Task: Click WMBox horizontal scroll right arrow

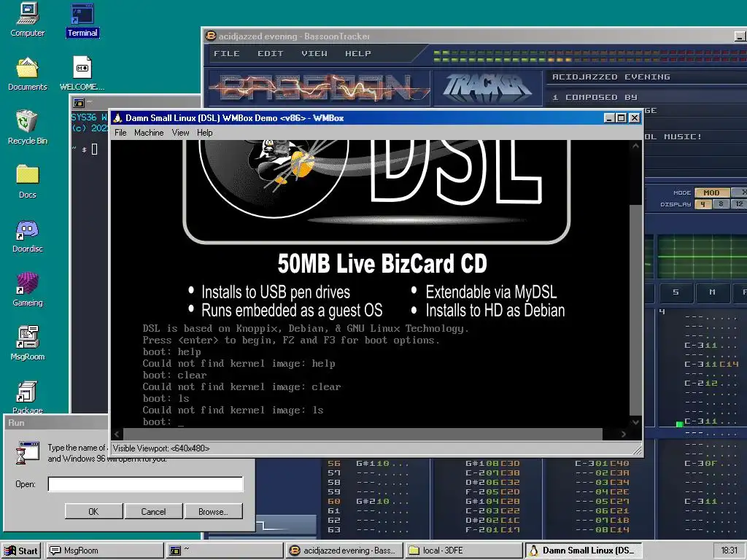Action: [x=624, y=434]
